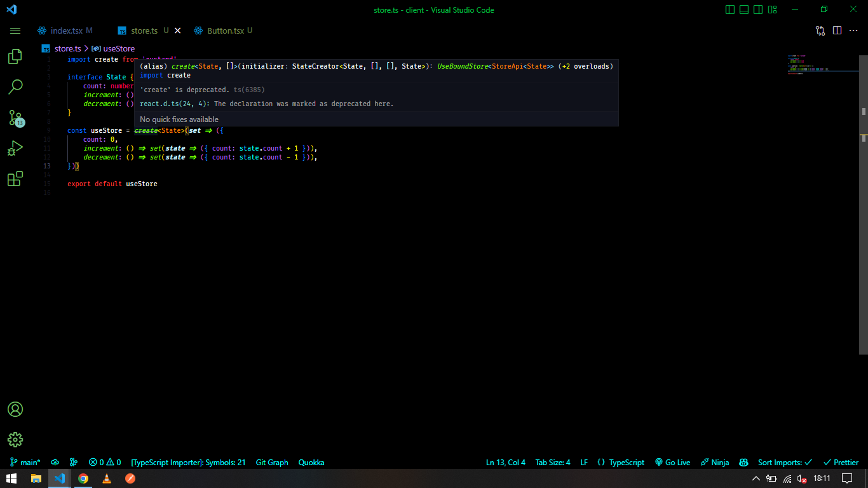Viewport: 868px width, 488px height.
Task: Open Git Graph from the status bar
Action: click(272, 462)
